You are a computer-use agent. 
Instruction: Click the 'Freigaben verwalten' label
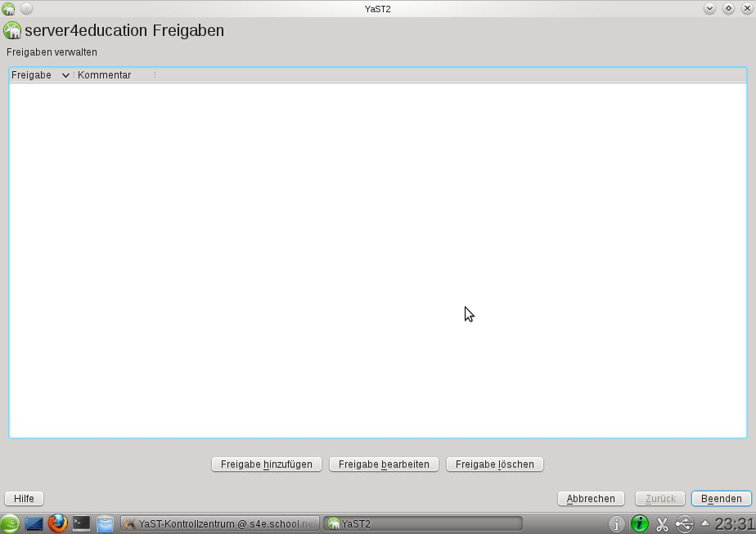52,52
